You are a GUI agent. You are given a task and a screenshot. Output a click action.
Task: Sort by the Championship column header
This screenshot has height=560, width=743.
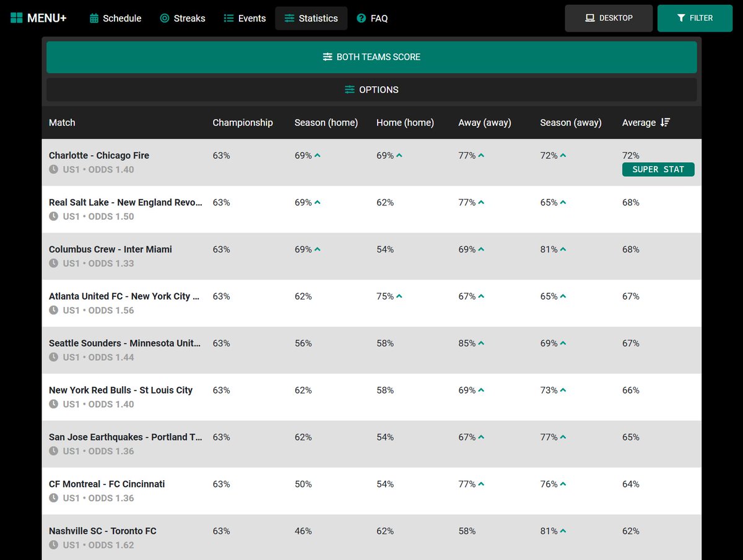pyautogui.click(x=243, y=123)
